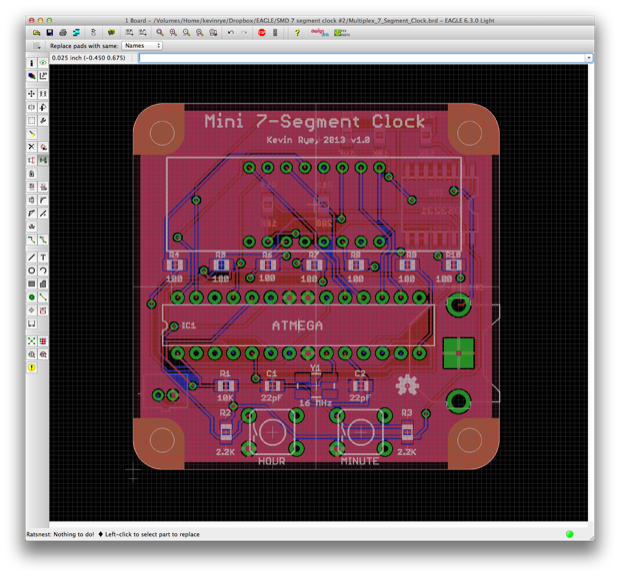Select the active Replace tool
The height and width of the screenshot is (576, 620).
coord(43,160)
